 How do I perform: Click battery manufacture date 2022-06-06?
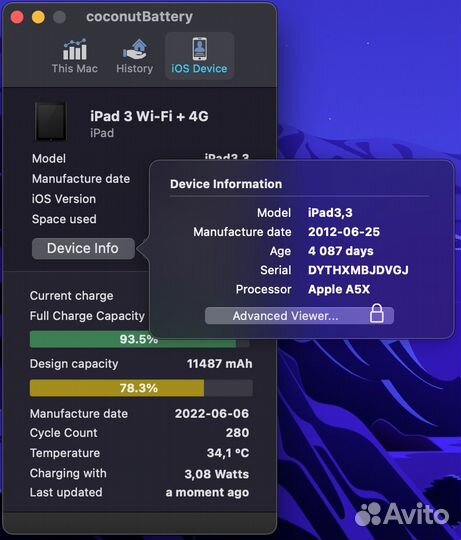click(x=212, y=413)
